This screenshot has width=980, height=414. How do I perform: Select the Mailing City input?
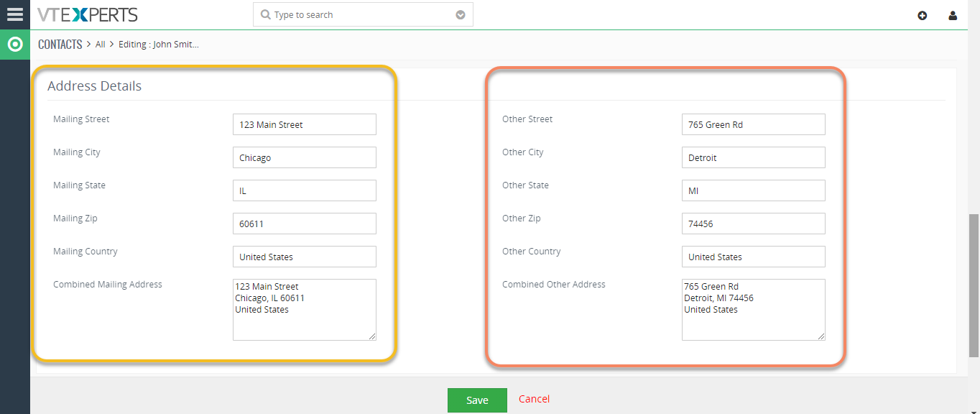click(x=305, y=157)
